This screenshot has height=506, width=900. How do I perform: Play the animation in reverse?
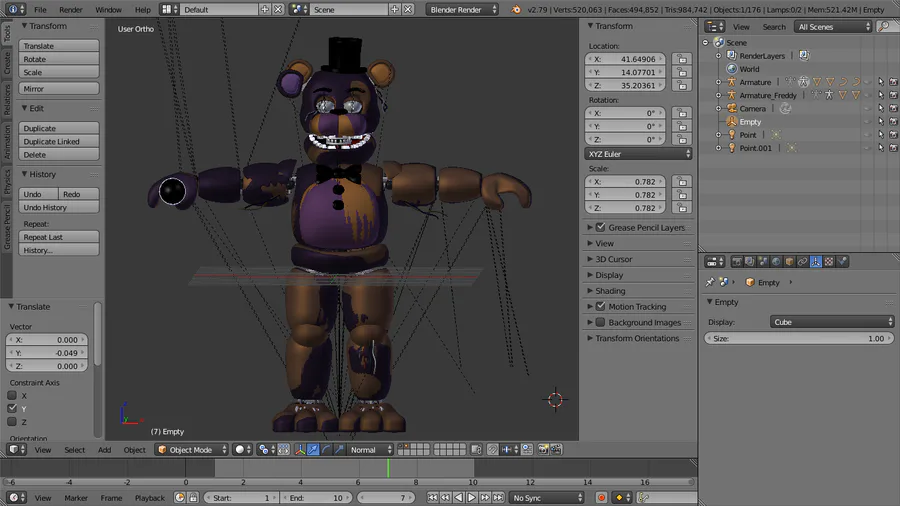tap(458, 498)
